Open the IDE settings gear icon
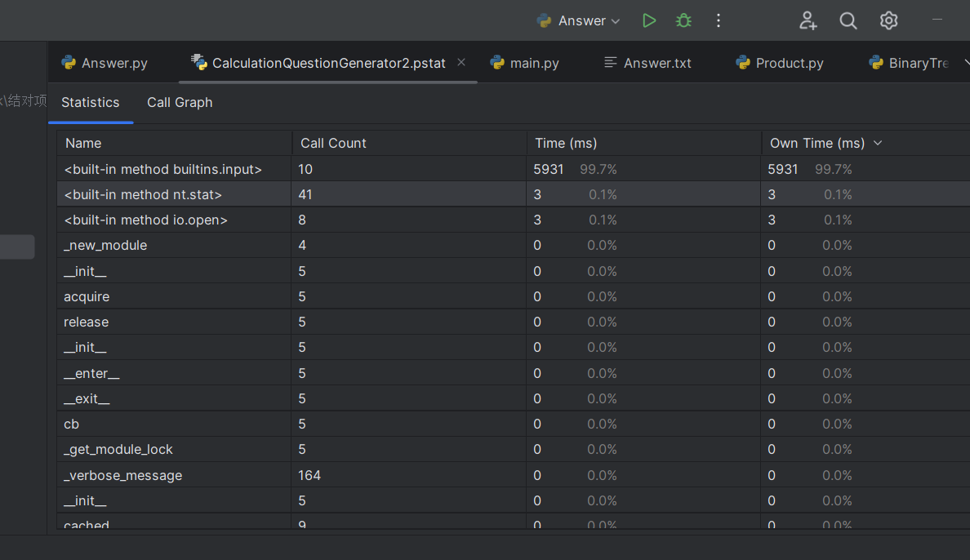Viewport: 970px width, 560px height. click(x=889, y=21)
